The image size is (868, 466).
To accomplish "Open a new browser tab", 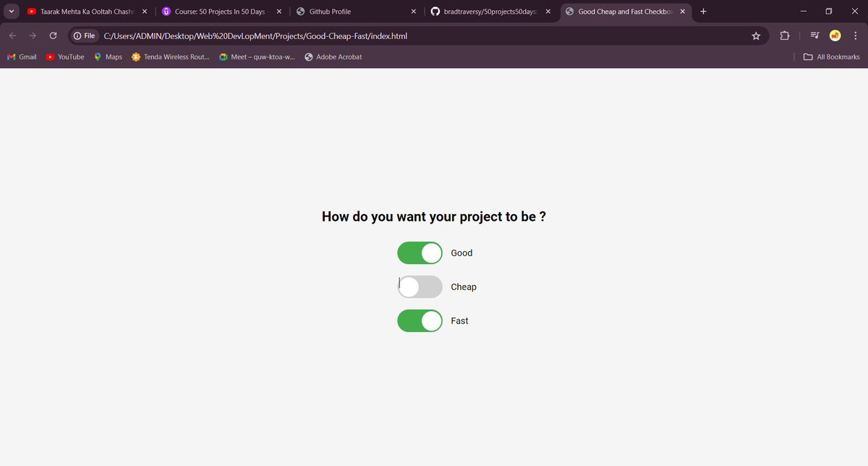I will click(704, 12).
